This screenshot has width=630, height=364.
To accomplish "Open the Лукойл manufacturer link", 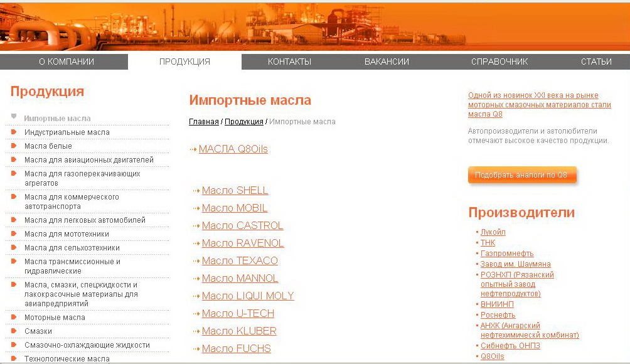I will pyautogui.click(x=493, y=232).
